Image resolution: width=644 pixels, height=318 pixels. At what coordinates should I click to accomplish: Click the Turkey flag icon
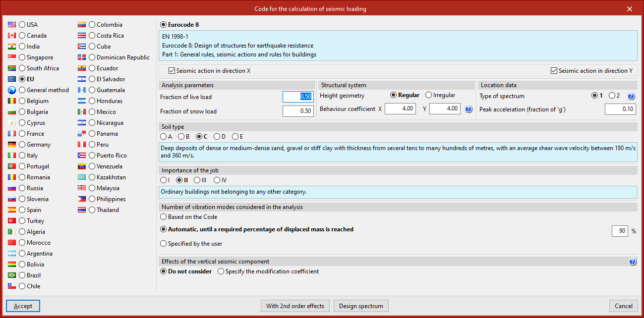(12, 221)
